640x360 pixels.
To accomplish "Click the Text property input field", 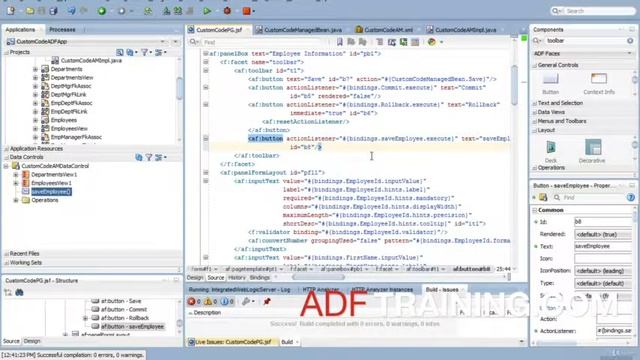I will pyautogui.click(x=603, y=247).
